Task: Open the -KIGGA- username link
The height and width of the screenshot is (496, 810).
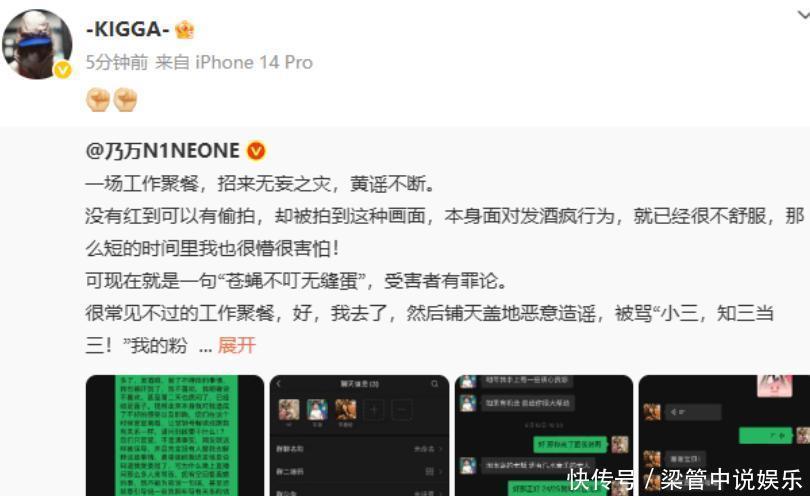Action: (x=128, y=29)
